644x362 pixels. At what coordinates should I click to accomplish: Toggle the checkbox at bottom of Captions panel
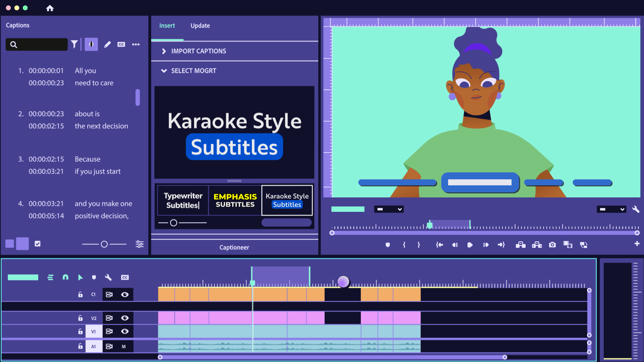click(x=38, y=244)
